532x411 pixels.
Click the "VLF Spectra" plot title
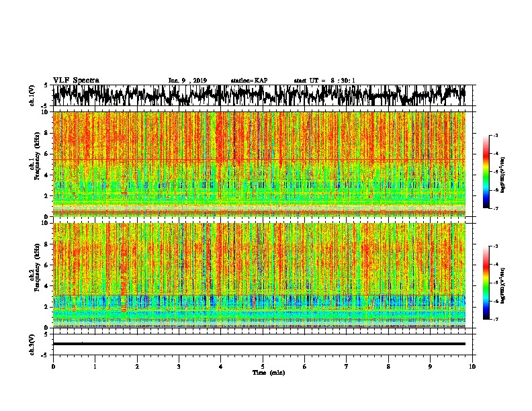tap(76, 81)
